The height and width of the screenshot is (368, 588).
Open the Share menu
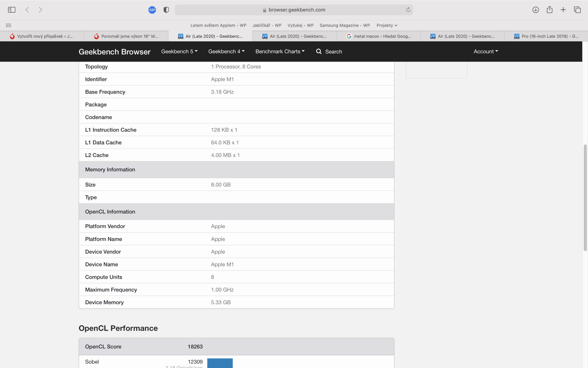pyautogui.click(x=550, y=9)
